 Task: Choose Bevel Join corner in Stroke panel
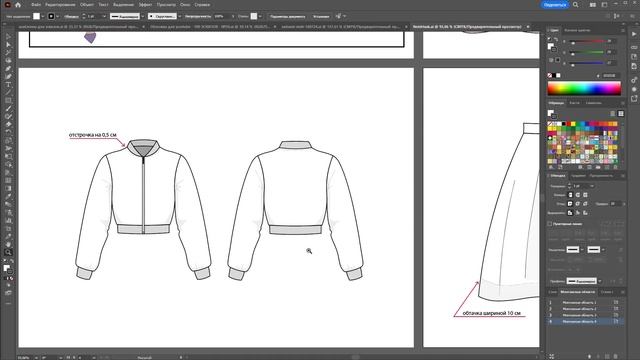(x=585, y=204)
